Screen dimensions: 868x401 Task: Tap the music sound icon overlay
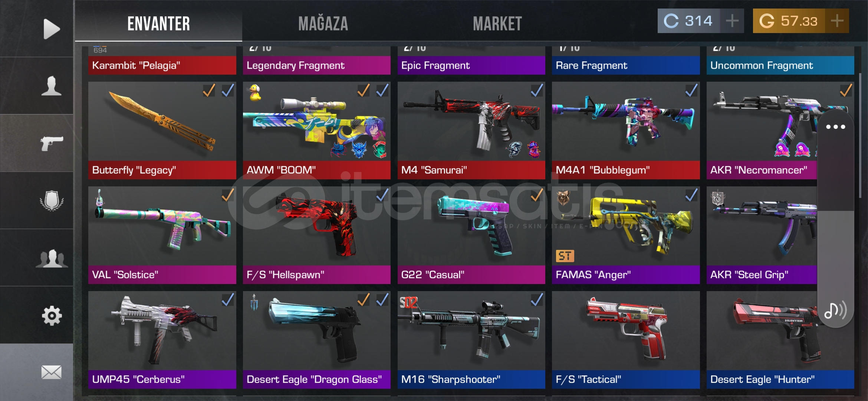click(835, 310)
